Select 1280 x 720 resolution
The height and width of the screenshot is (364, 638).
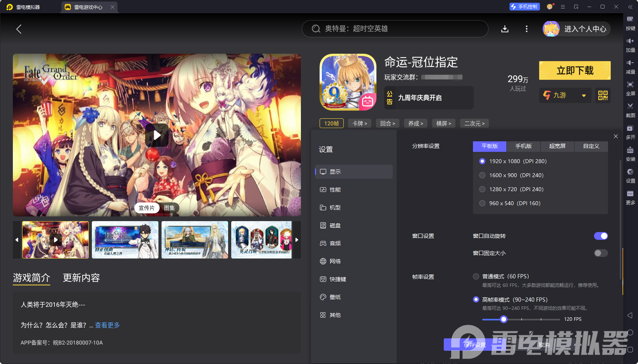pyautogui.click(x=482, y=189)
